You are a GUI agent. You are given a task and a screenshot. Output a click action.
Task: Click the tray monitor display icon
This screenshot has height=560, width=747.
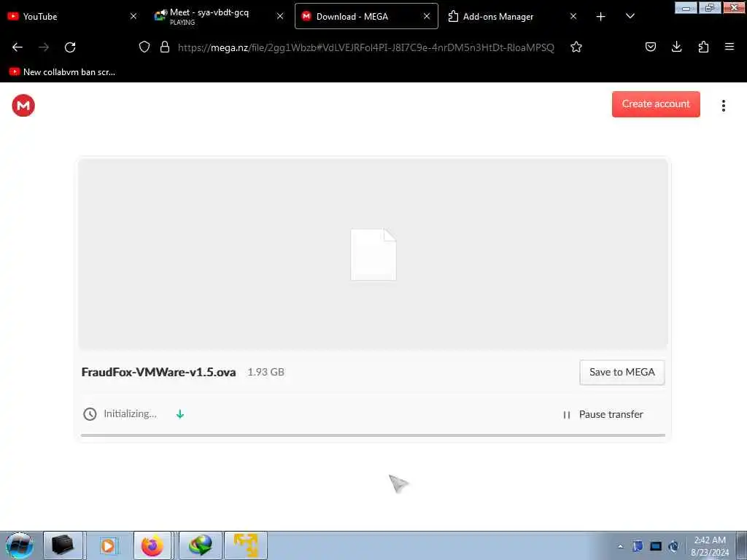coord(656,546)
